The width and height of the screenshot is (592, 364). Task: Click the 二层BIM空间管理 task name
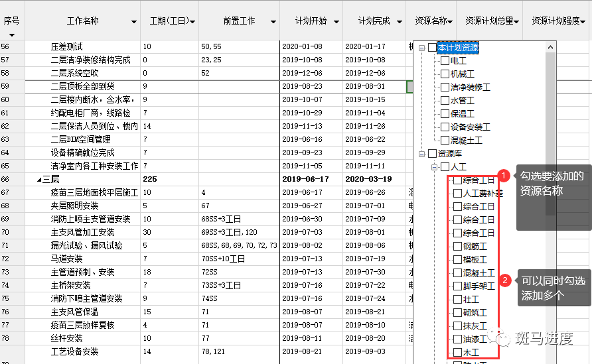click(81, 139)
